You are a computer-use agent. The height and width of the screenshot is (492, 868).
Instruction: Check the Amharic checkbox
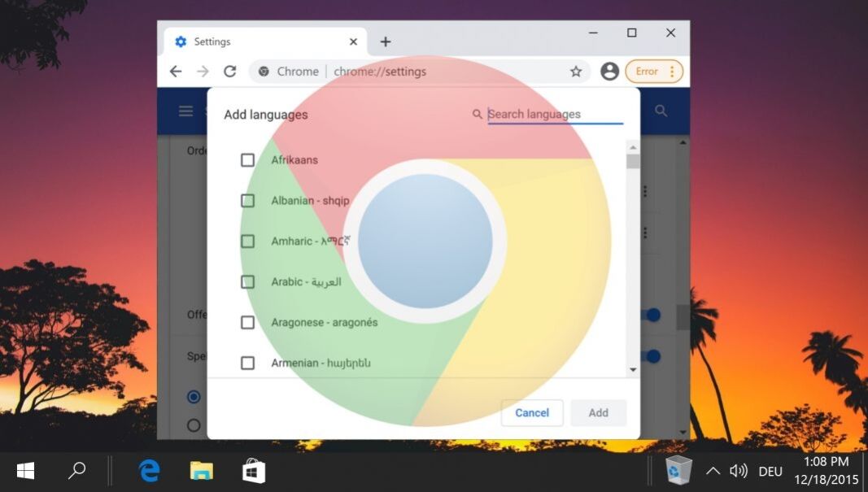247,242
